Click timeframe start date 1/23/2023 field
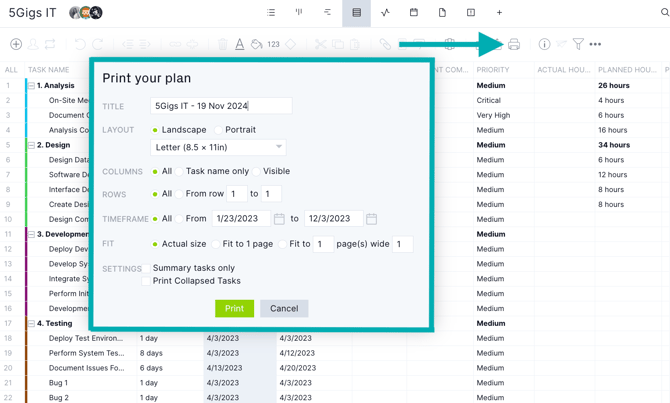 click(x=241, y=219)
